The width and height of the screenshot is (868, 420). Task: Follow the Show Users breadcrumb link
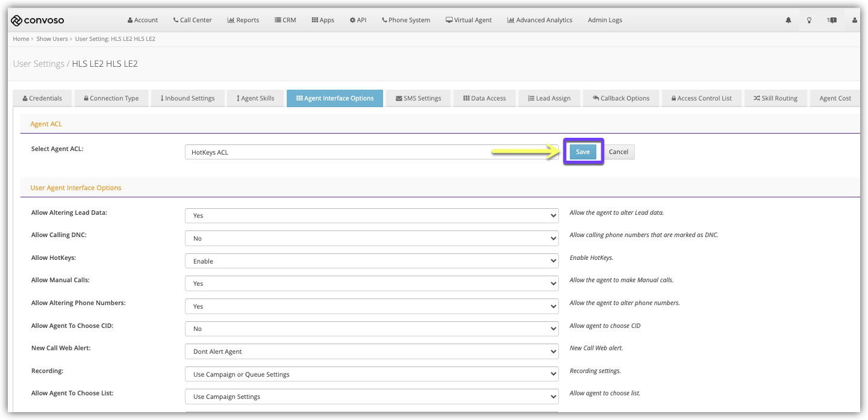[52, 39]
